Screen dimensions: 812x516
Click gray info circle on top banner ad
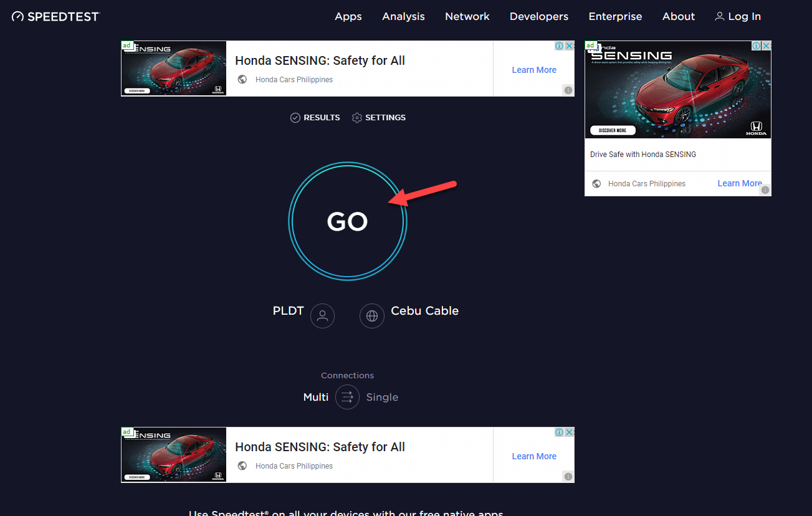tap(568, 90)
